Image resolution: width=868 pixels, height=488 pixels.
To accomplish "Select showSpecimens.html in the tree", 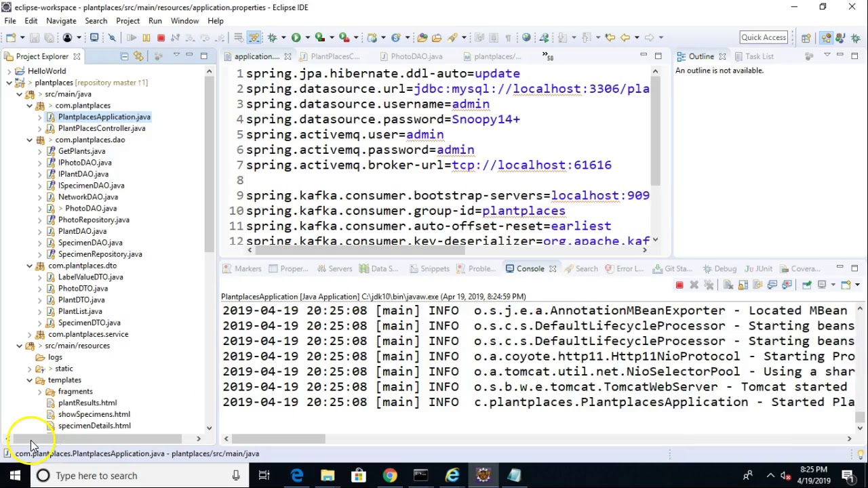I will 94,414.
